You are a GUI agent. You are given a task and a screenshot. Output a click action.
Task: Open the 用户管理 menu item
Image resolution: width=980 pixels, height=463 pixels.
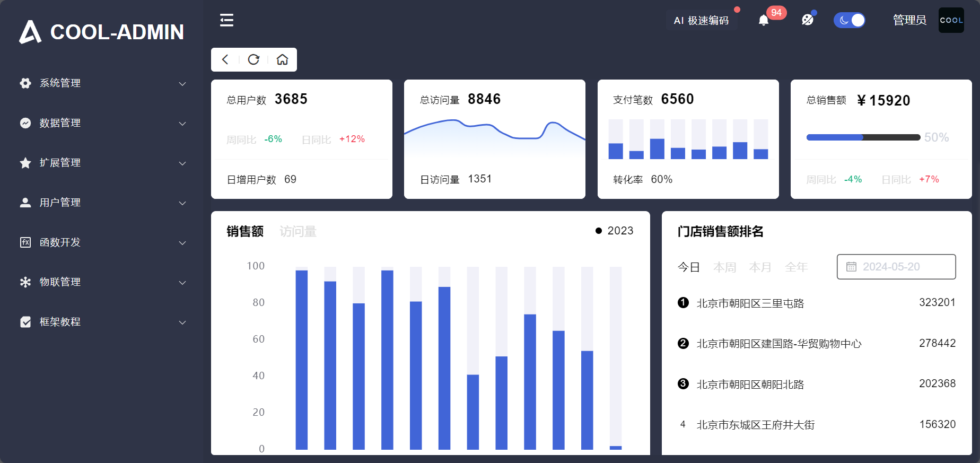(101, 203)
